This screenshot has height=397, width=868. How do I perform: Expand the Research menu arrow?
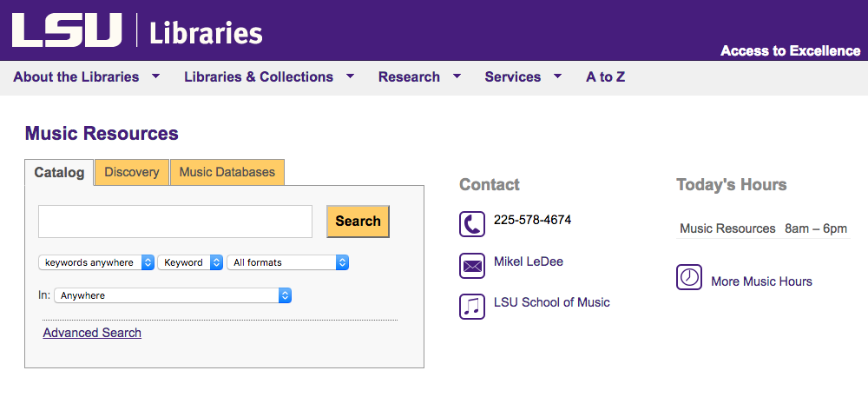(x=457, y=76)
